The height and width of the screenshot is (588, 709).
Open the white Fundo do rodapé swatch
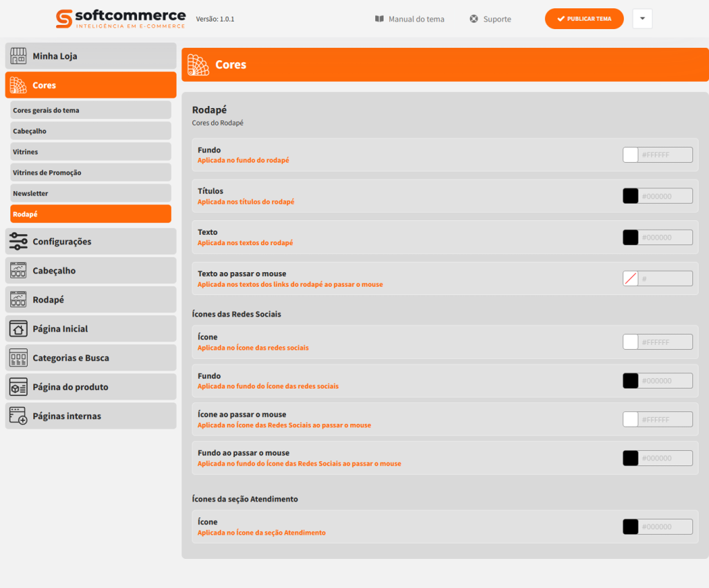630,154
